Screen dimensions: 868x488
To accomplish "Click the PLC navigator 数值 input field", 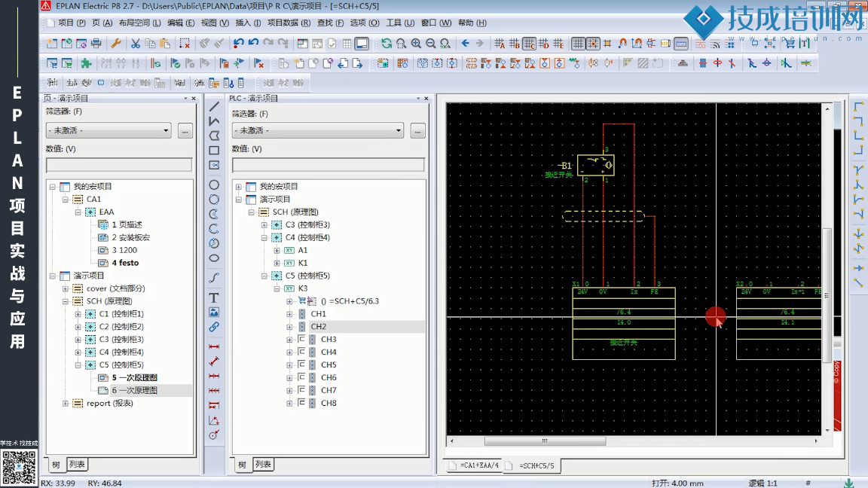I will coord(329,165).
